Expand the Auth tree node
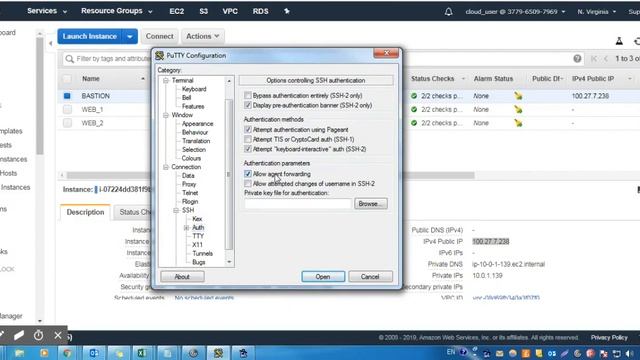This screenshot has height=360, width=640. (186, 227)
